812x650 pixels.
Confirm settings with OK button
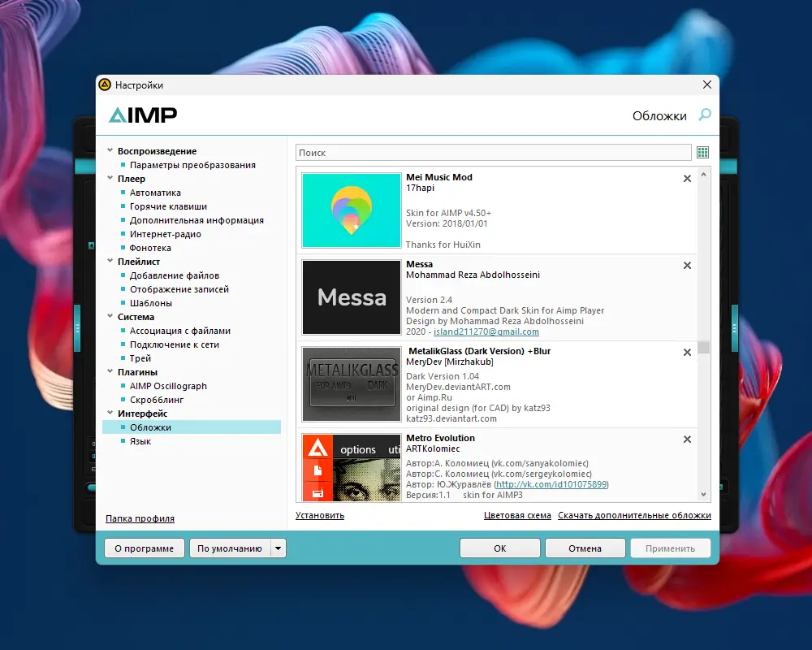coord(499,548)
